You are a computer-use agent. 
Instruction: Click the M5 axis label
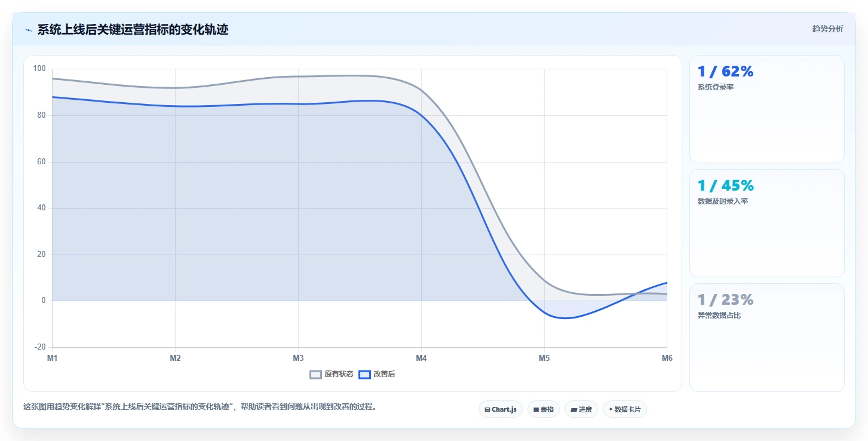click(x=544, y=358)
